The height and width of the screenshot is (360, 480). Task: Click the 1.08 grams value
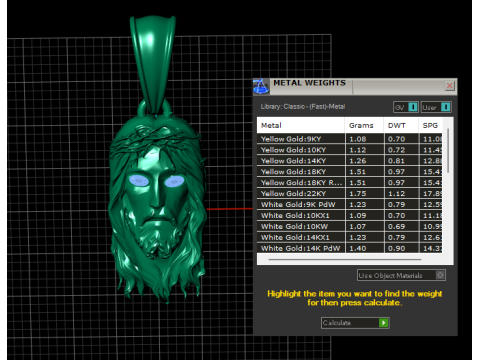[x=358, y=139]
